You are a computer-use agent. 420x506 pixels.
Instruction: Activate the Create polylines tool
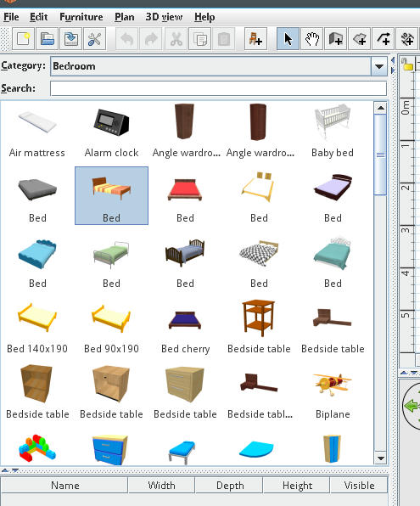coord(384,39)
